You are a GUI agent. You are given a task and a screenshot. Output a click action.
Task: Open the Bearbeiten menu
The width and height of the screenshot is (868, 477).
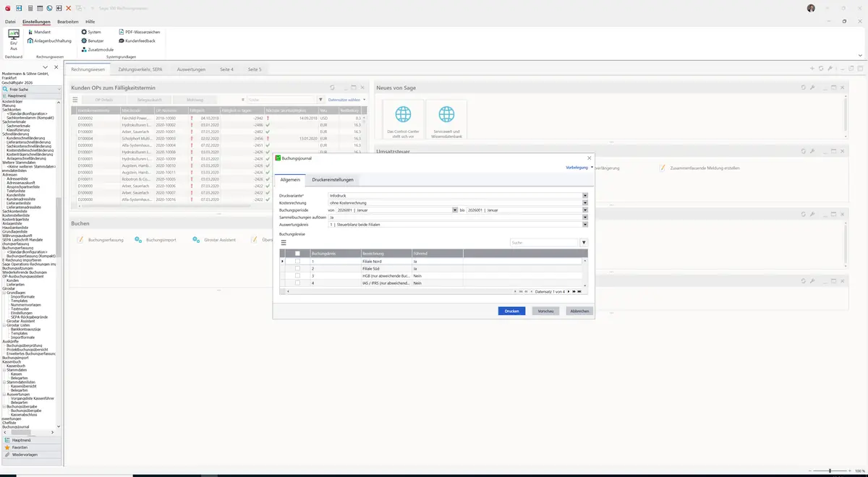[68, 22]
